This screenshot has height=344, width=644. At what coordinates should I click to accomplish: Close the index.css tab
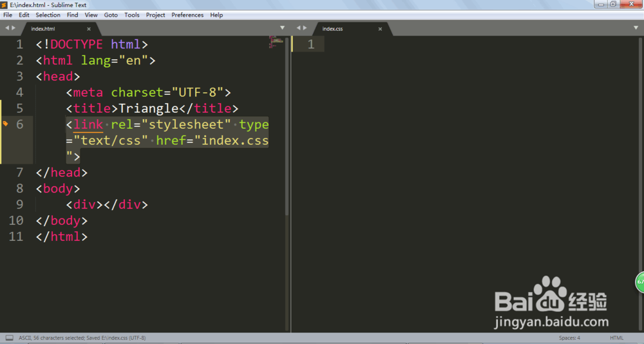380,29
